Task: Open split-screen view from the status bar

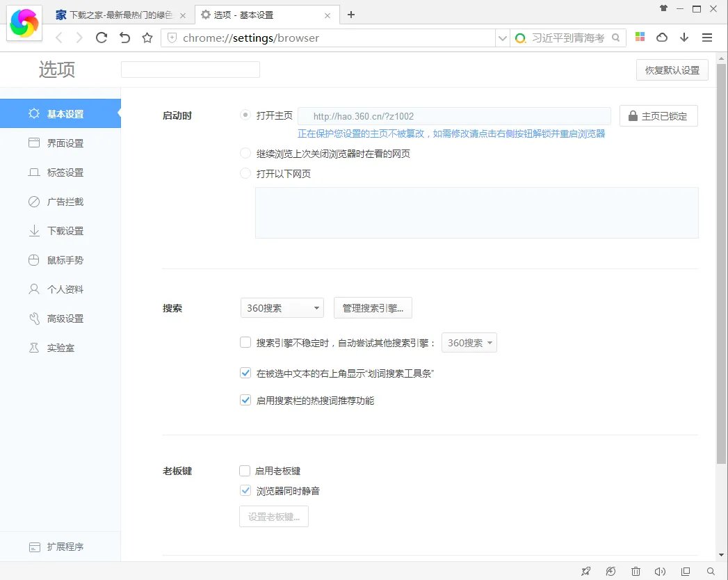Action: [x=685, y=570]
